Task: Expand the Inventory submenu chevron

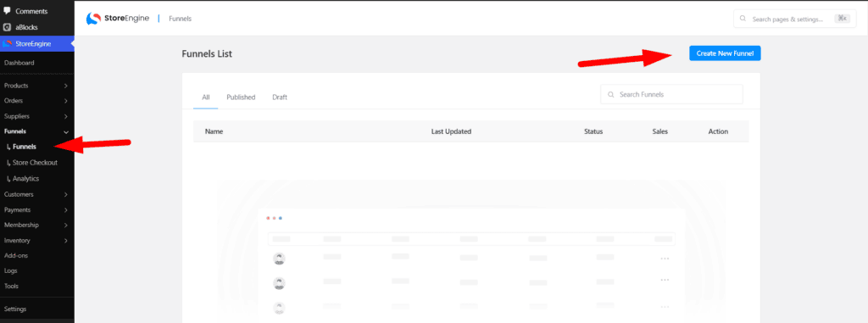Action: coord(66,241)
